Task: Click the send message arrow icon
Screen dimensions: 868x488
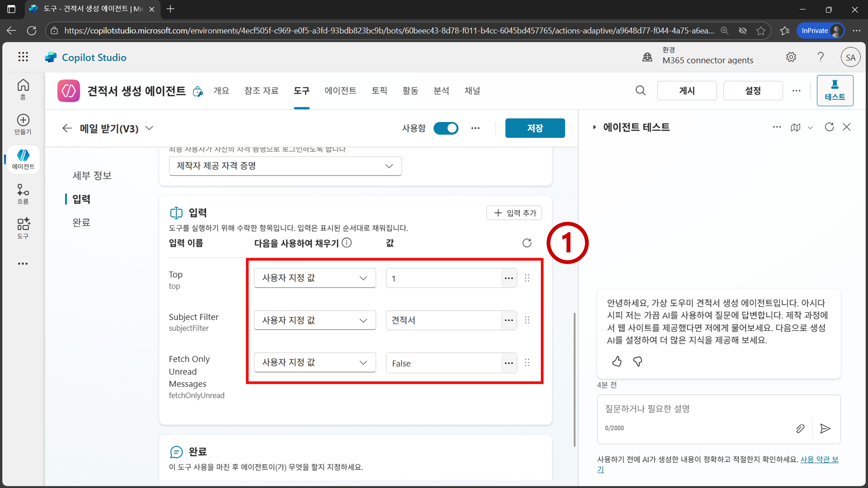Action: point(825,428)
